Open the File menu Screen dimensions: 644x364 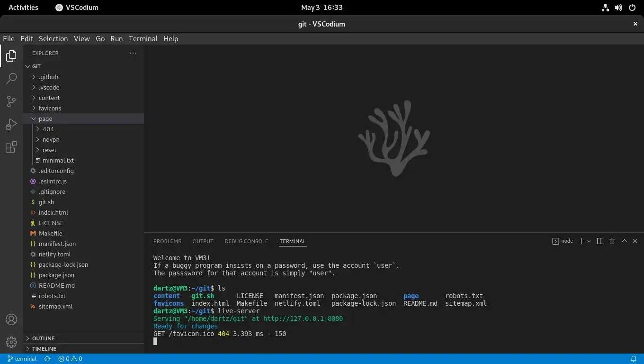pos(9,39)
